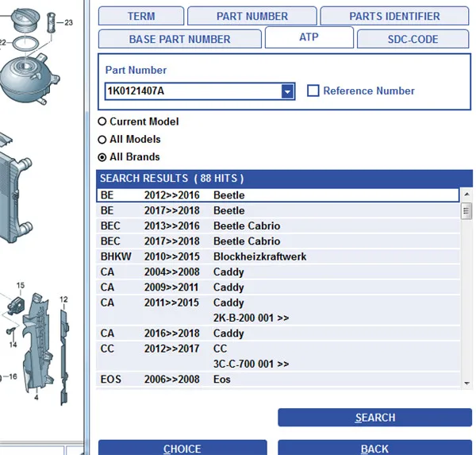
Task: Click the results list scrollbar thumb
Action: coord(466,211)
